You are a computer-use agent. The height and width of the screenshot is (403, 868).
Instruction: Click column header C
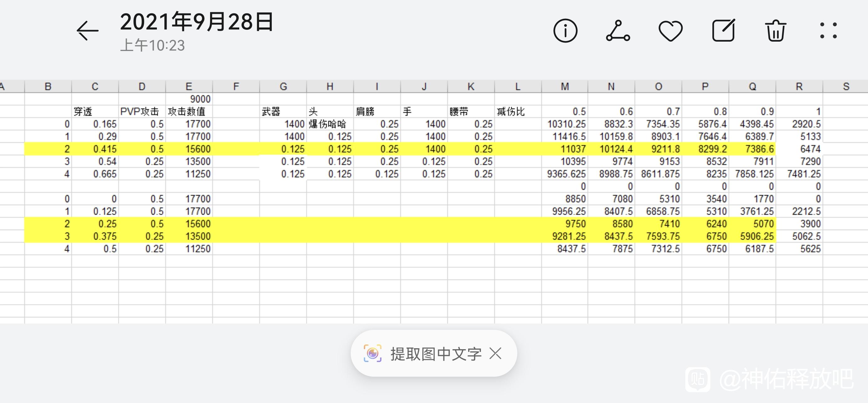pos(95,87)
